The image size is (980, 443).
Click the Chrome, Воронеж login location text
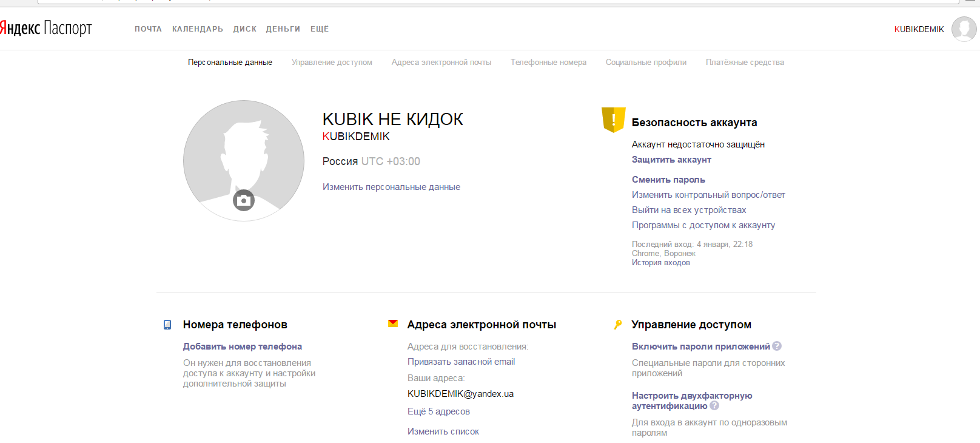click(x=664, y=254)
